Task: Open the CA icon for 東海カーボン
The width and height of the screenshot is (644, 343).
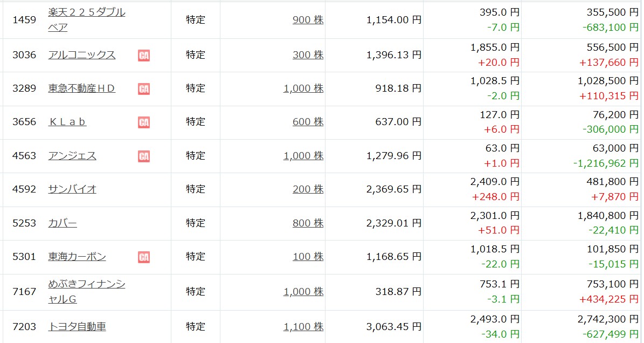Action: click(x=144, y=257)
